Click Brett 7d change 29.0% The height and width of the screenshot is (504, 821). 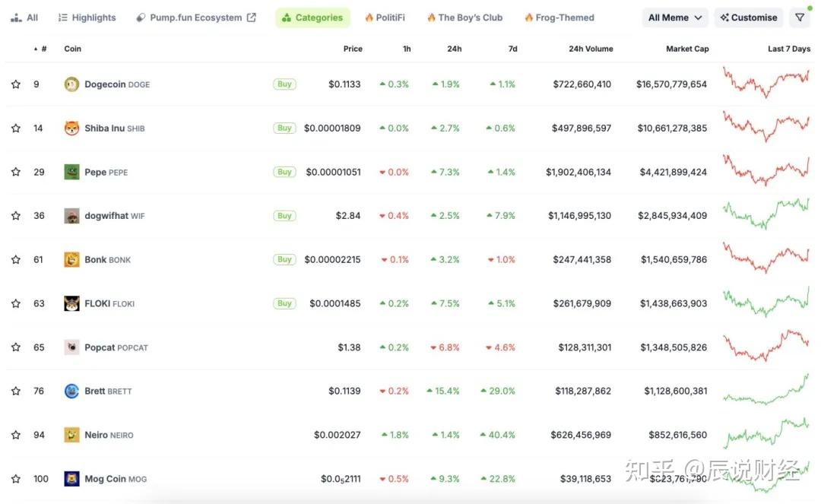pos(497,391)
